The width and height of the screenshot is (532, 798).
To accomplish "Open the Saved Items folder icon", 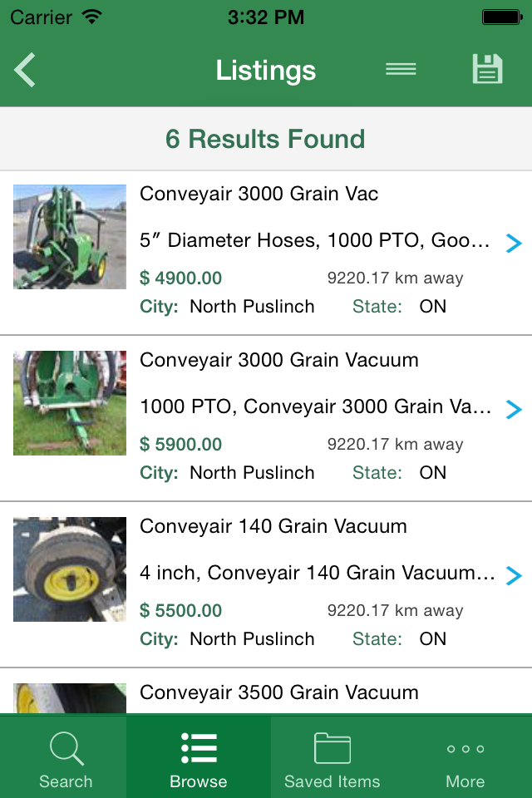I will (332, 747).
